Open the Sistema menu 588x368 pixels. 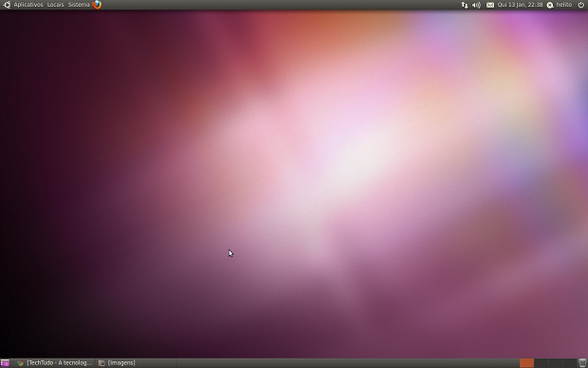[x=79, y=5]
